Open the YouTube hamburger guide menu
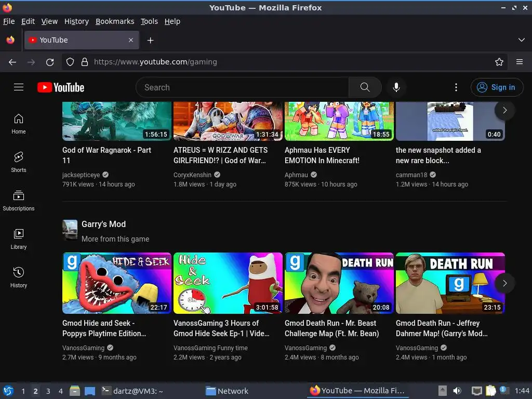The image size is (532, 399). [x=19, y=87]
